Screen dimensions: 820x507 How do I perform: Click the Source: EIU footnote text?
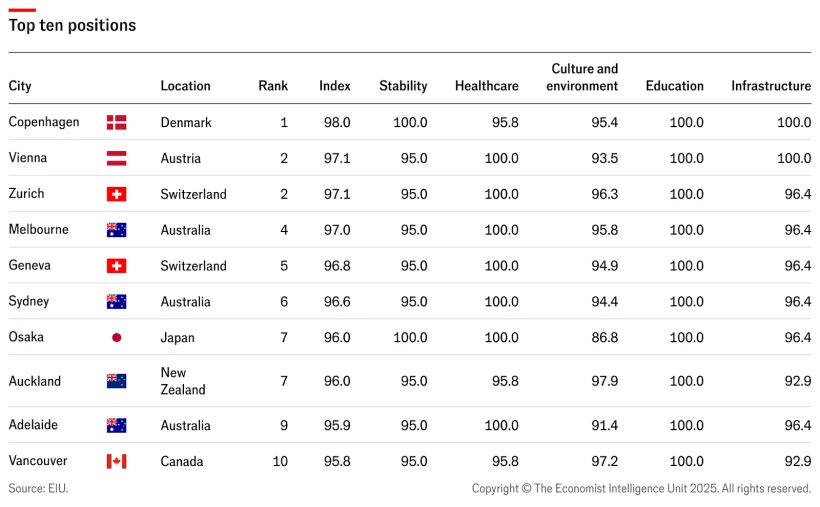(x=38, y=489)
